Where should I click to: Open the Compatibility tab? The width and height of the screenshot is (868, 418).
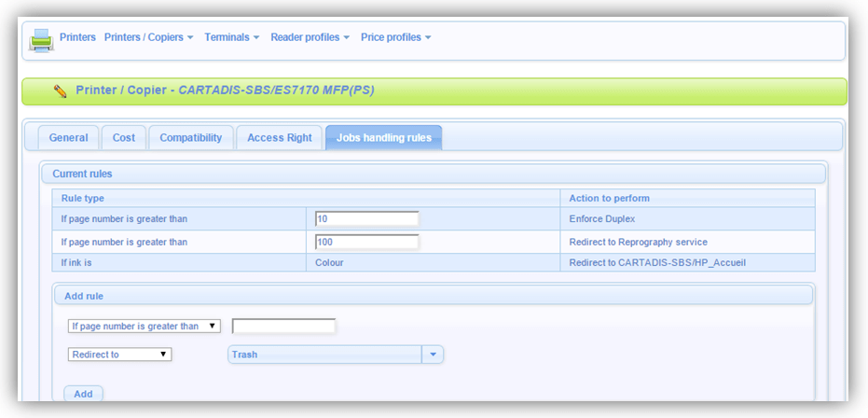pos(190,137)
